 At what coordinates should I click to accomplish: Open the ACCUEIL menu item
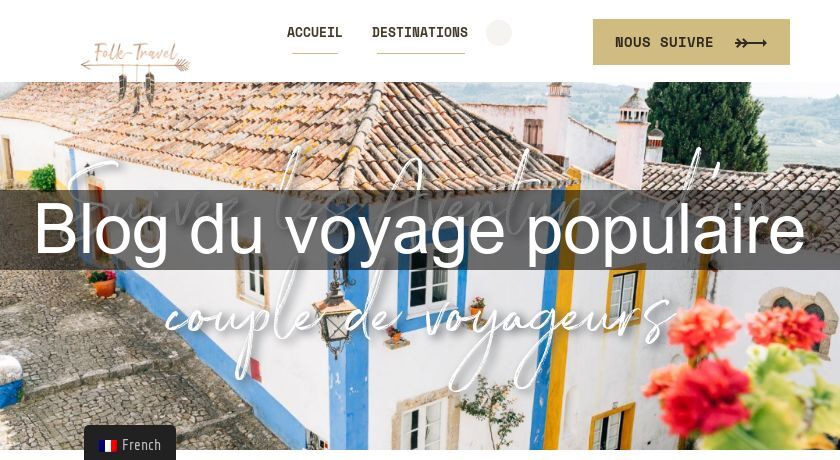tap(314, 32)
